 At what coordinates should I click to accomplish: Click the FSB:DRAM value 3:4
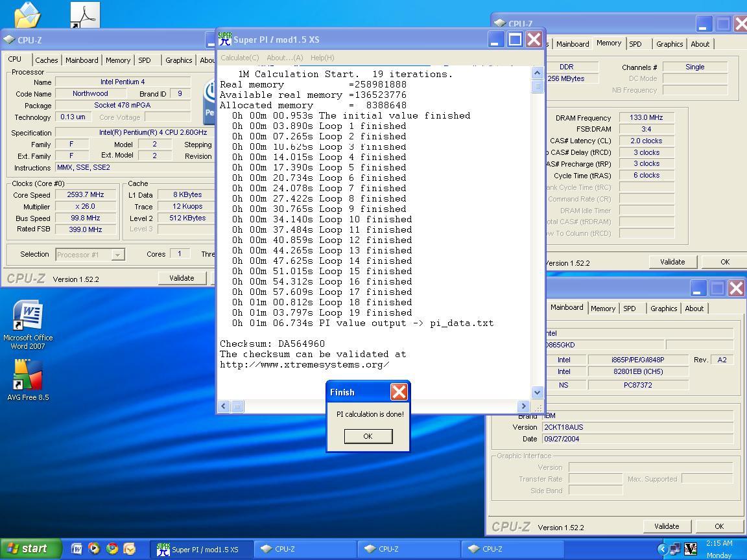point(646,129)
